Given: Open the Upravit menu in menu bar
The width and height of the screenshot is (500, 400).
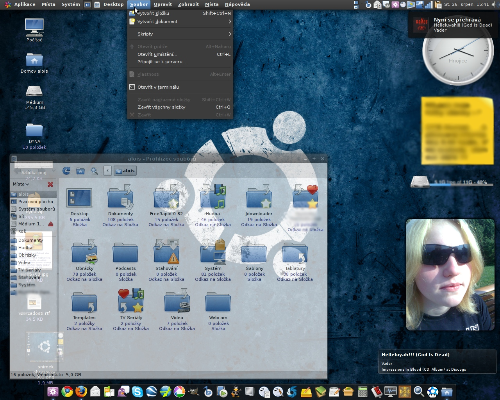Looking at the screenshot, I should point(163,4).
